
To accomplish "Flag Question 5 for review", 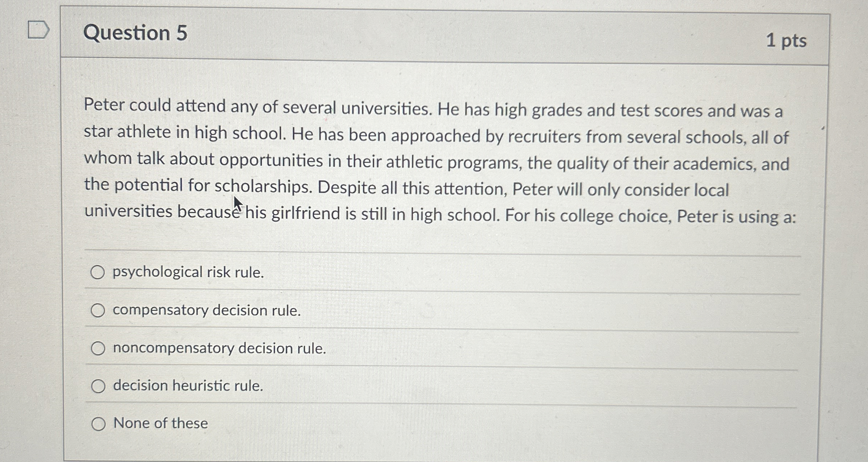I will [38, 30].
